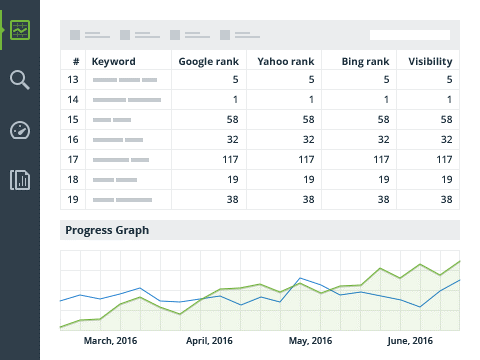Image resolution: width=480 pixels, height=360 pixels.
Task: Click Visibility value 117 in row 17
Action: (445, 160)
